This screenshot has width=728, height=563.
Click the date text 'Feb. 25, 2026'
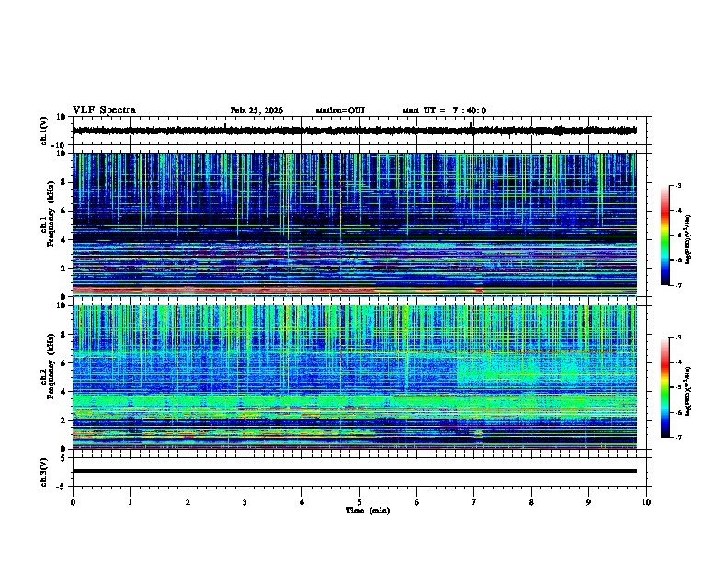tap(256, 110)
